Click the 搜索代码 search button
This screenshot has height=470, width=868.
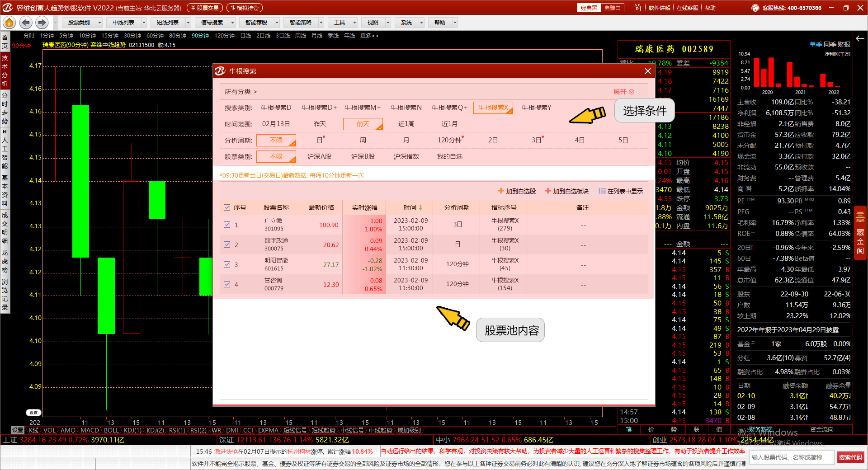pyautogui.click(x=850, y=457)
